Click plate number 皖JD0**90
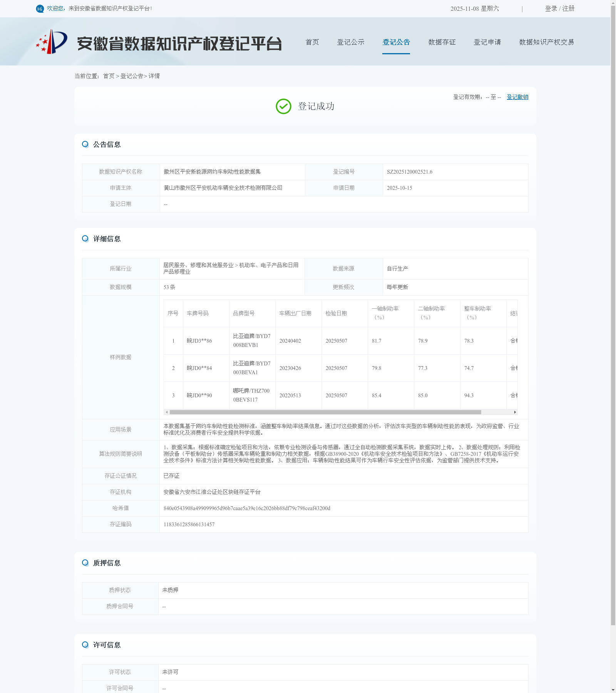This screenshot has width=616, height=693. tap(199, 395)
